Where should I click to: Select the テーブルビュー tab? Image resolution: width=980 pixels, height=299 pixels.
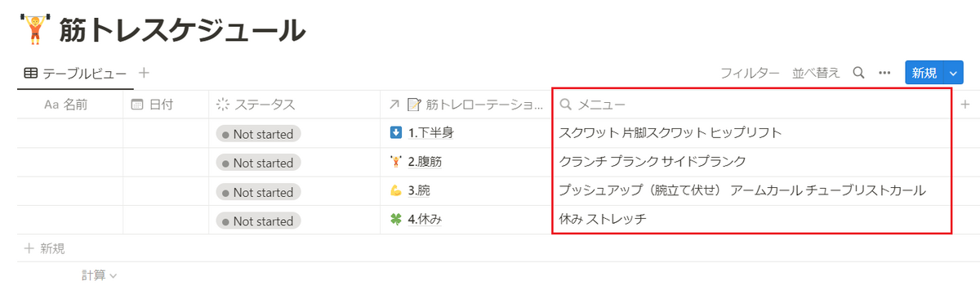(75, 73)
